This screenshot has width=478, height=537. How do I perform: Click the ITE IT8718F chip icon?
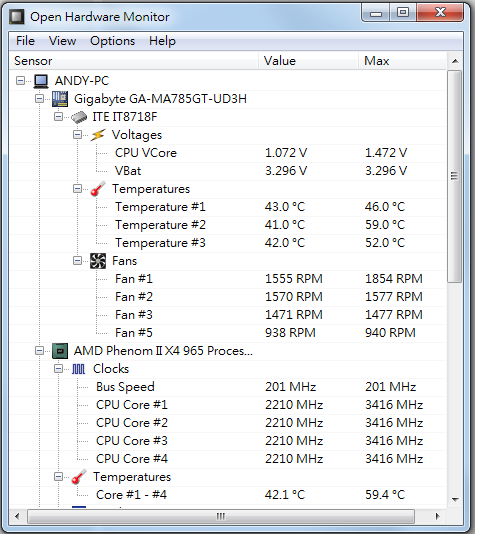coord(79,117)
